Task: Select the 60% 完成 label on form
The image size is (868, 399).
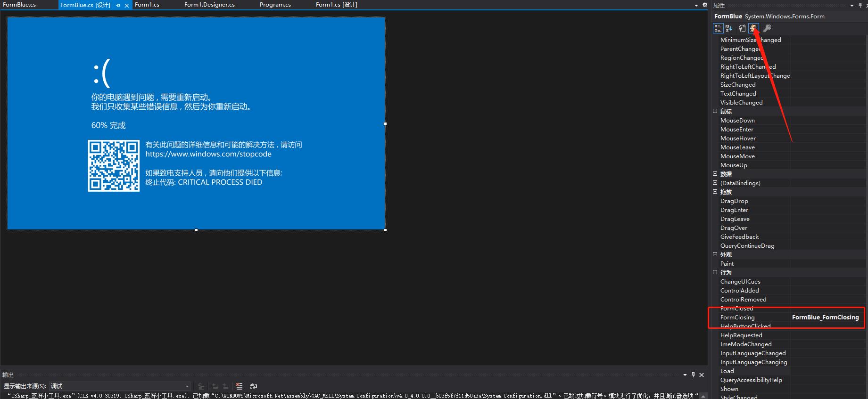Action: coord(108,125)
